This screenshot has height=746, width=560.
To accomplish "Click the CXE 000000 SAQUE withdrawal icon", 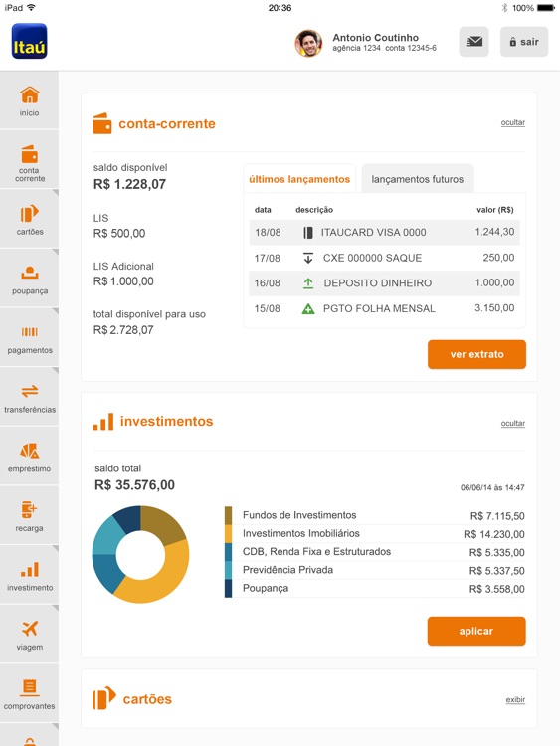I will (x=308, y=258).
